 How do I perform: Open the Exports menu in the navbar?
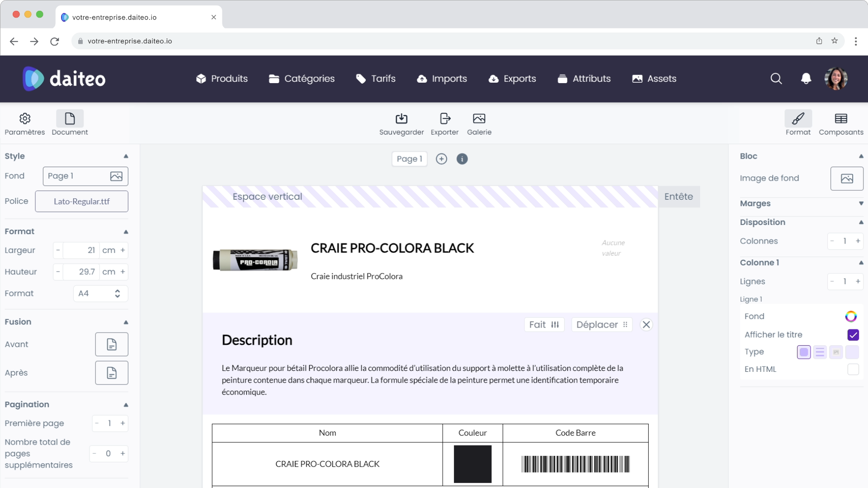click(512, 78)
